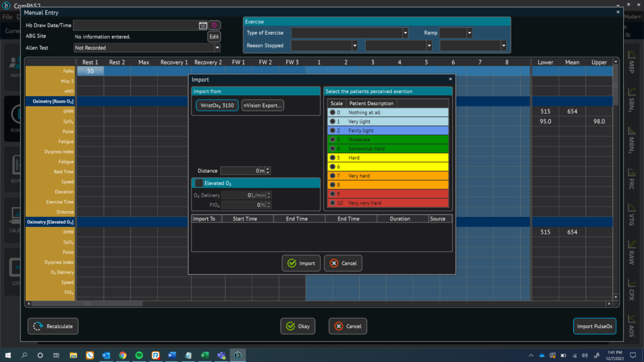Select the FeNo Rest 1 cell with 50
Screen dimensions: 644x362
(x=91, y=71)
